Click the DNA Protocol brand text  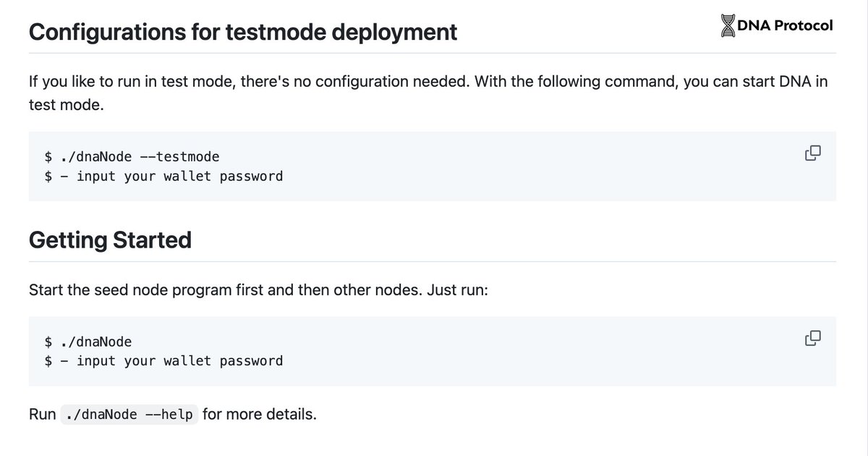[785, 25]
